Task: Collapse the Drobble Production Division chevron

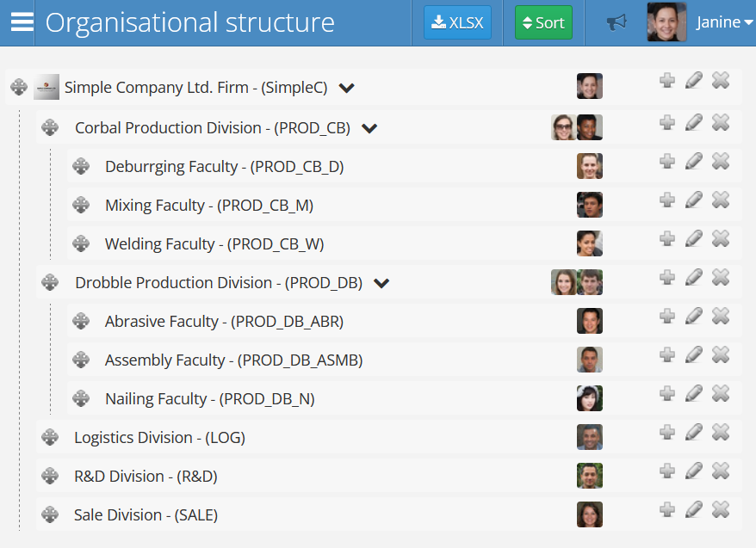Action: (x=381, y=283)
